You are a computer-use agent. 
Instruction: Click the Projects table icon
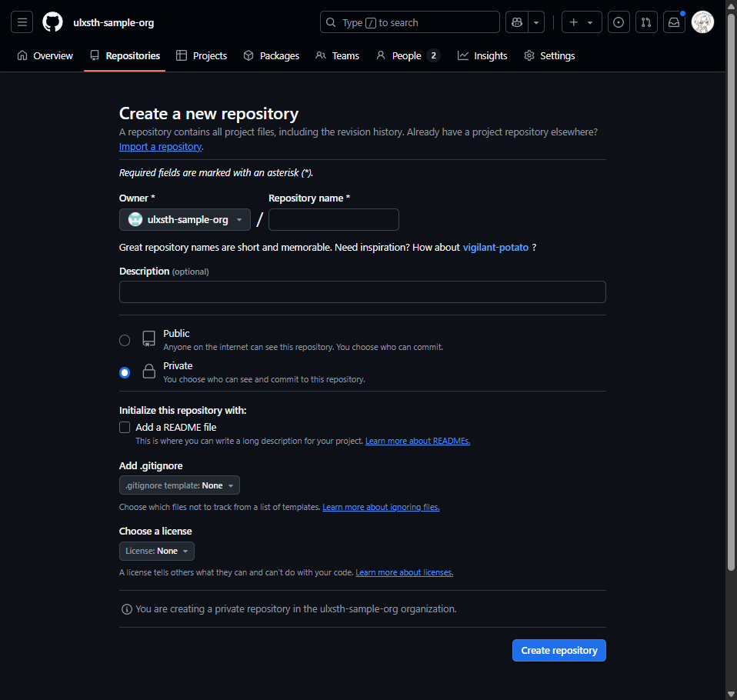click(x=182, y=55)
